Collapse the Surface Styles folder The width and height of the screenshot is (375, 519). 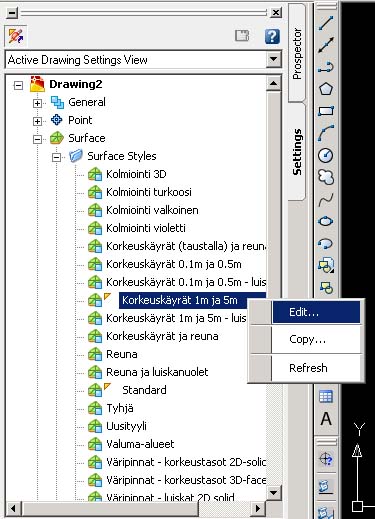point(57,157)
